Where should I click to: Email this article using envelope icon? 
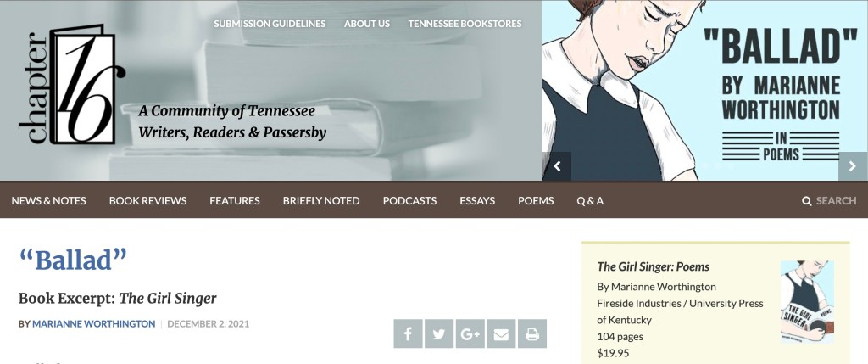[x=501, y=333]
